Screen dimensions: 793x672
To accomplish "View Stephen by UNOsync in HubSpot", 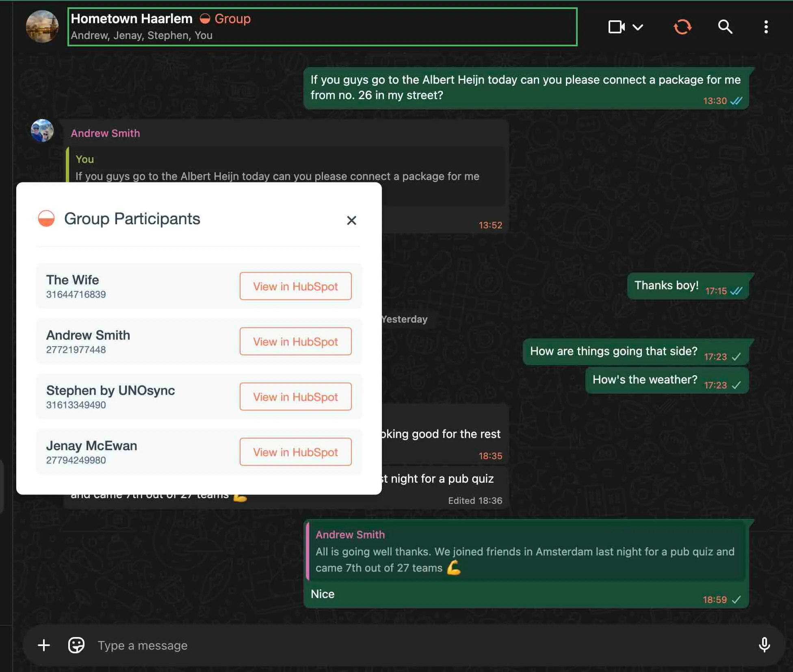I will tap(295, 397).
